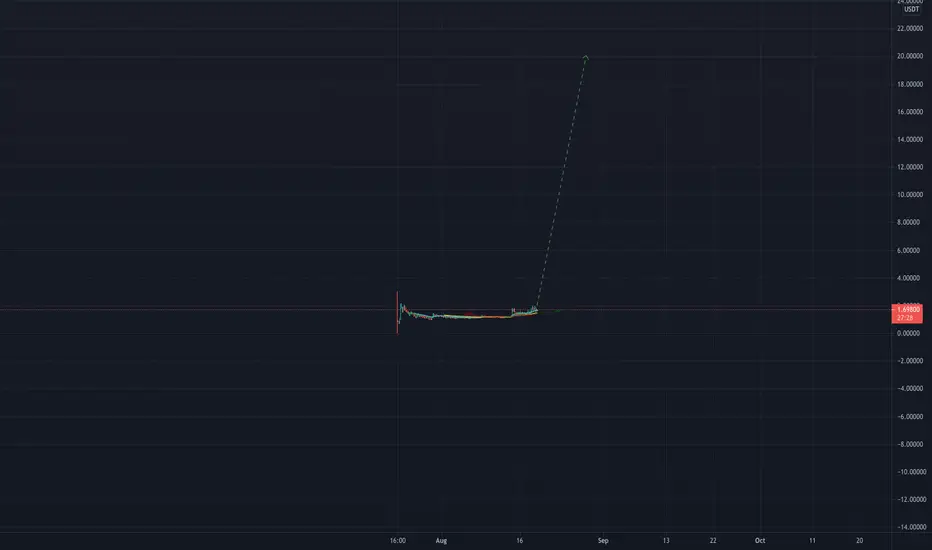Click the 14.00000 price axis label
Image resolution: width=932 pixels, height=550 pixels.
(910, 140)
